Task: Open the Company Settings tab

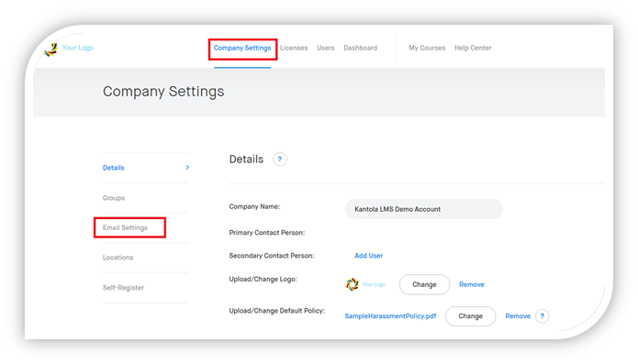Action: tap(242, 48)
